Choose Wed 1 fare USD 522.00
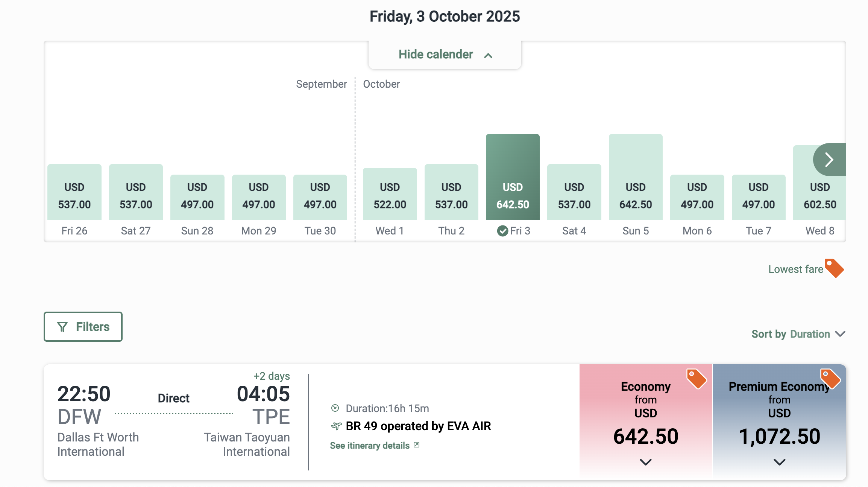The height and width of the screenshot is (487, 868). click(390, 194)
